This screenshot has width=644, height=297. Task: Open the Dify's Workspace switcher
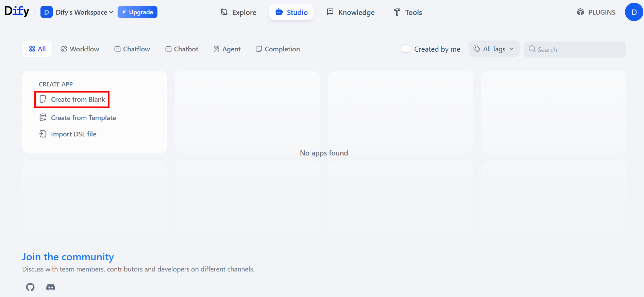pyautogui.click(x=77, y=12)
